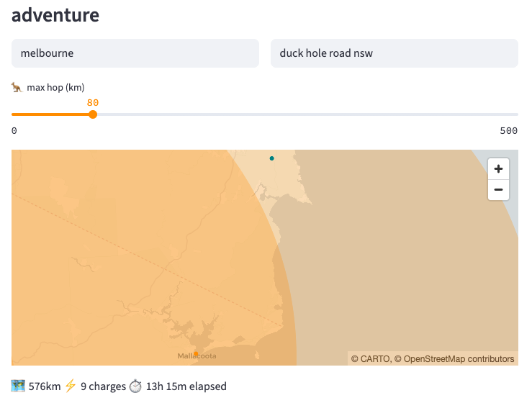Click the kangaroo icon beside max hop
Viewport: 532px width, 403px height.
17,87
